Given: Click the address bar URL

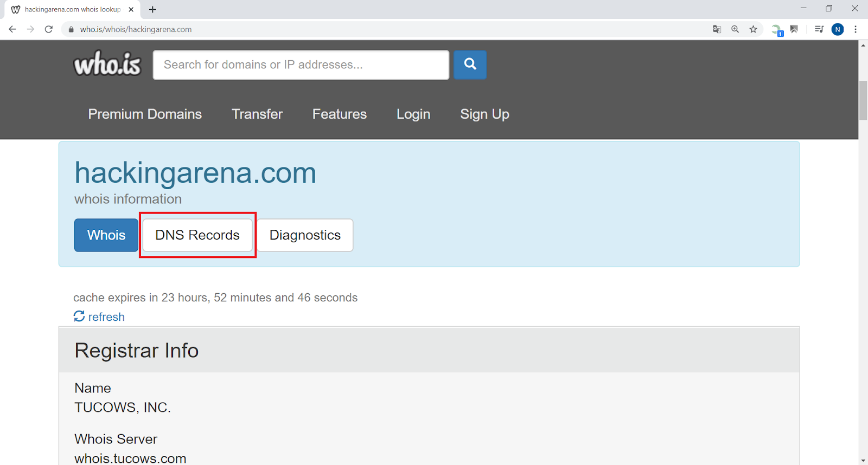Looking at the screenshot, I should tap(136, 29).
